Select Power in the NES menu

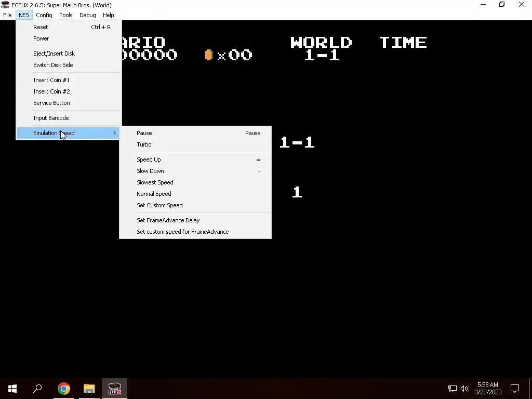coord(69,38)
